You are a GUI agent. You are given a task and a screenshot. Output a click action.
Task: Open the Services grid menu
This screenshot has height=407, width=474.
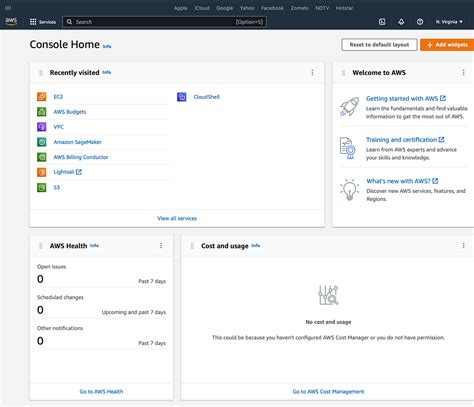click(43, 22)
